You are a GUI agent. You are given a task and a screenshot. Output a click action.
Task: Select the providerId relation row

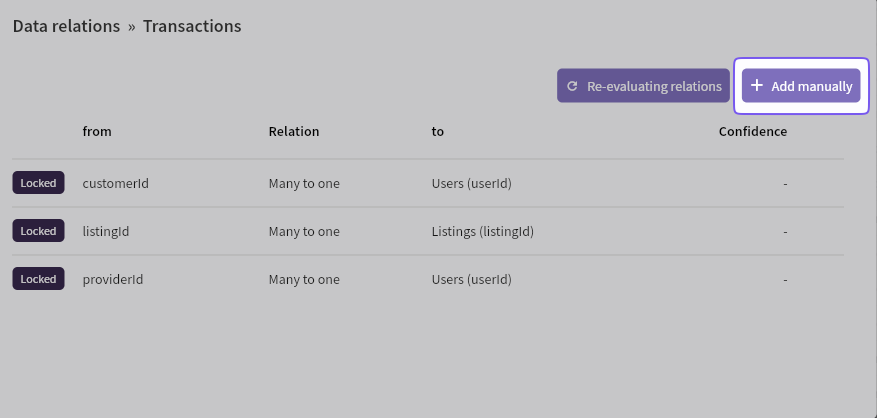[428, 279]
